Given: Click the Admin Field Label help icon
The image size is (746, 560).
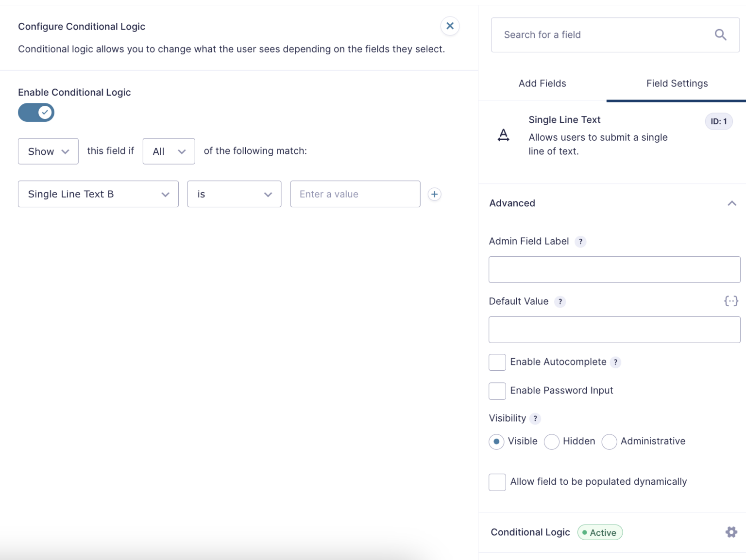Looking at the screenshot, I should [580, 241].
